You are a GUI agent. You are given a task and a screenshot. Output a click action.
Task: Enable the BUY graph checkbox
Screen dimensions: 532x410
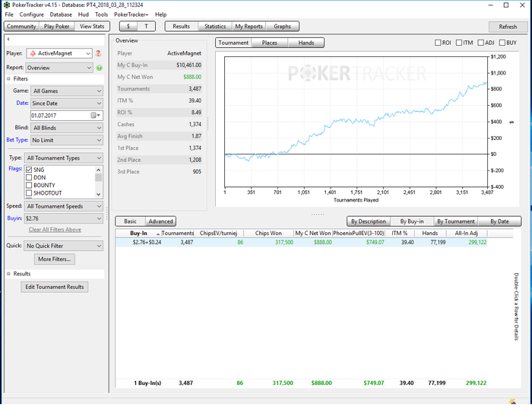point(502,43)
